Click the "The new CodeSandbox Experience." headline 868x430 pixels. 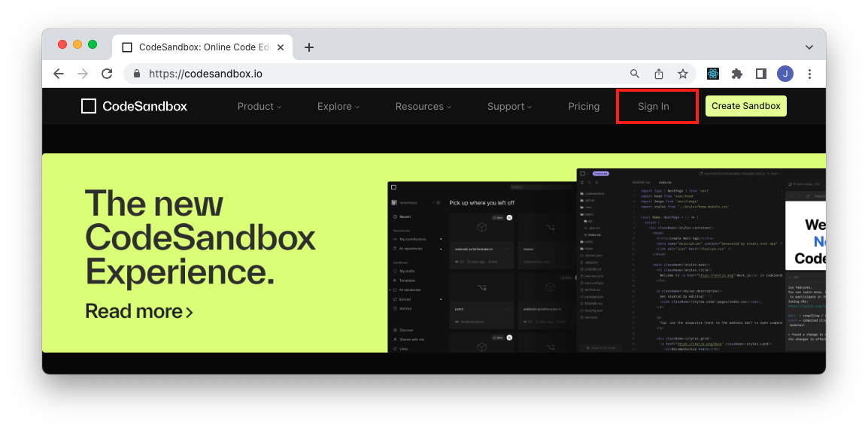pyautogui.click(x=200, y=238)
